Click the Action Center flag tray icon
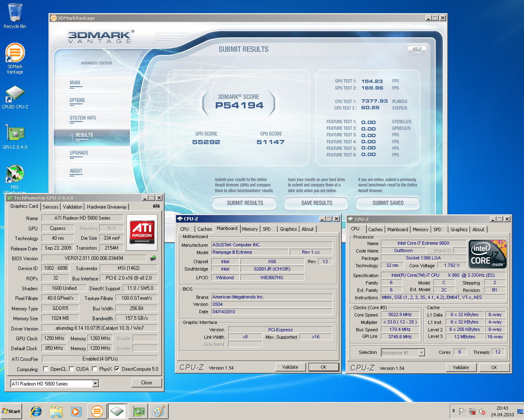Screen dimensions: 524x420 pos(462,411)
